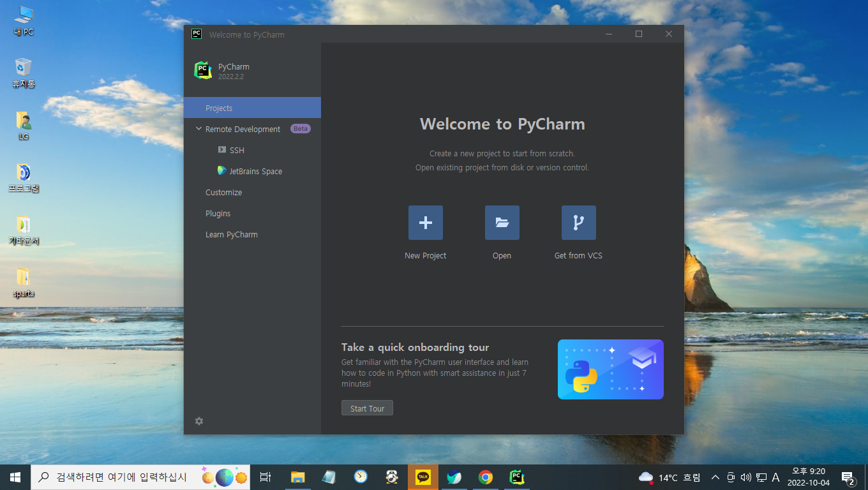
Task: Open the Windows Start menu
Action: click(15, 477)
